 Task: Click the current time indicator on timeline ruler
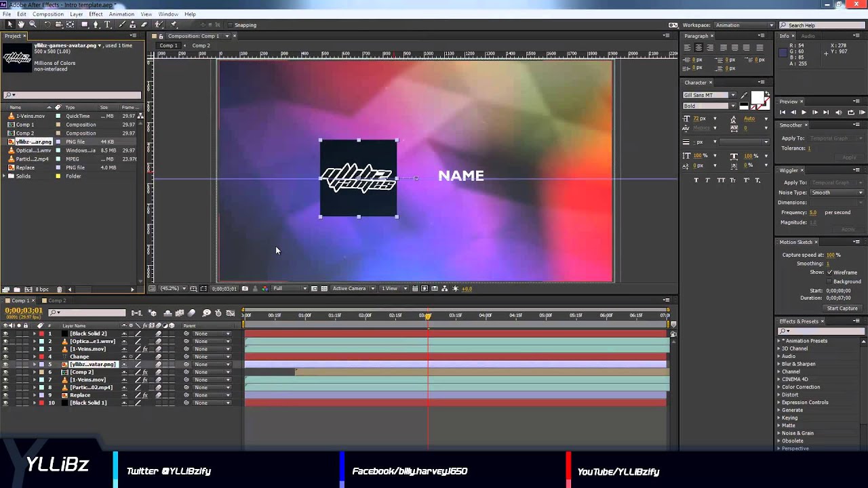click(x=428, y=316)
